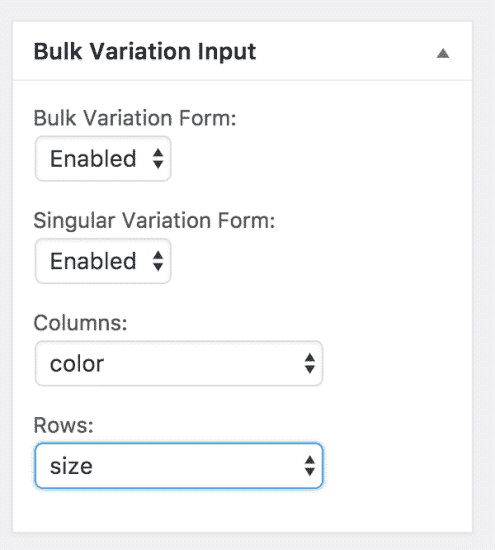Click the "Singular Variation Form:" label
495x550 pixels.
(154, 221)
